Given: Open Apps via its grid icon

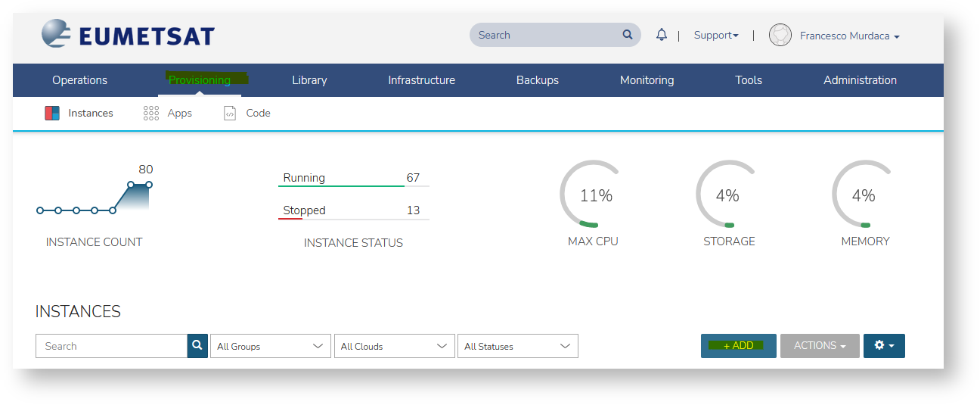Looking at the screenshot, I should pos(150,114).
